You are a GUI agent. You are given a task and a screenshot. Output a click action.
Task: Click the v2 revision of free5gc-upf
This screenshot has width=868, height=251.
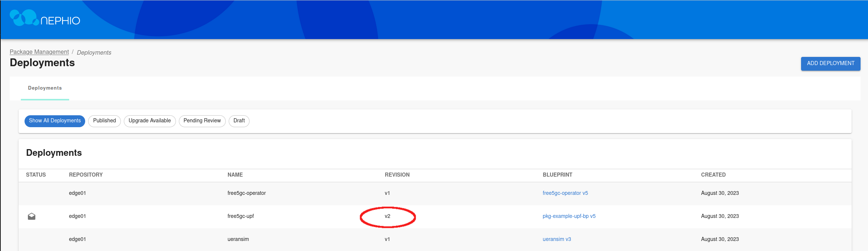(x=388, y=216)
